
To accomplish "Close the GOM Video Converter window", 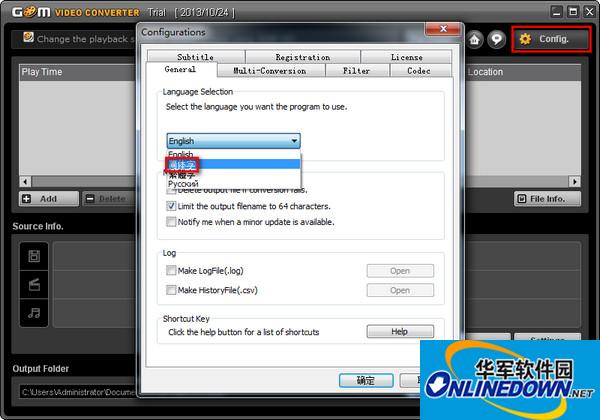I will point(590,12).
